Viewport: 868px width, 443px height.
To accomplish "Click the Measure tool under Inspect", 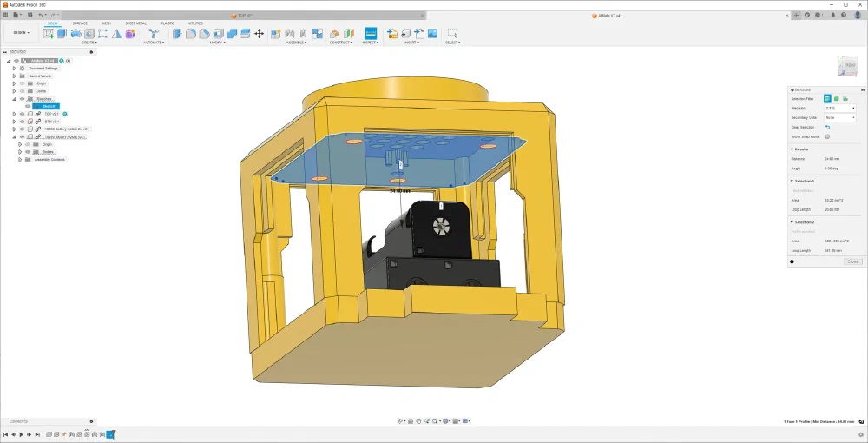I will 371,33.
